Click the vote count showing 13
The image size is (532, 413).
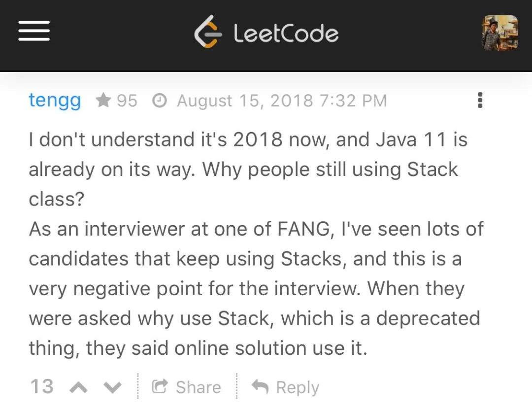[41, 386]
